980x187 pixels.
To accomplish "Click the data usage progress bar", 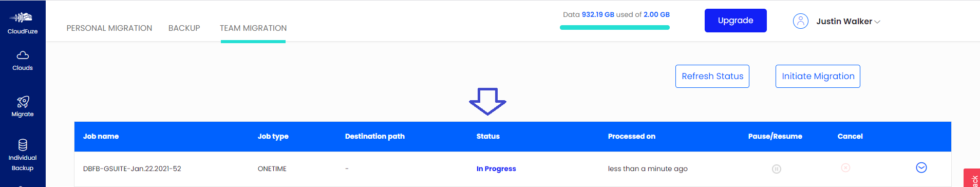I will click(615, 27).
